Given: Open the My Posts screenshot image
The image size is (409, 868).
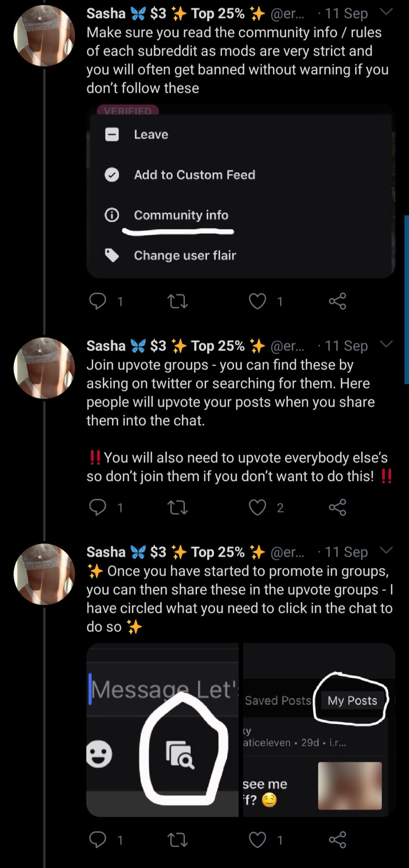Looking at the screenshot, I should click(x=319, y=730).
